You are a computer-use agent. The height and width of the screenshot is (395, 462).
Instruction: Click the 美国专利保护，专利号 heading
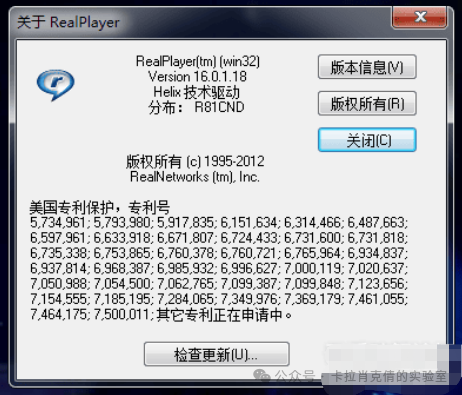[x=100, y=207]
